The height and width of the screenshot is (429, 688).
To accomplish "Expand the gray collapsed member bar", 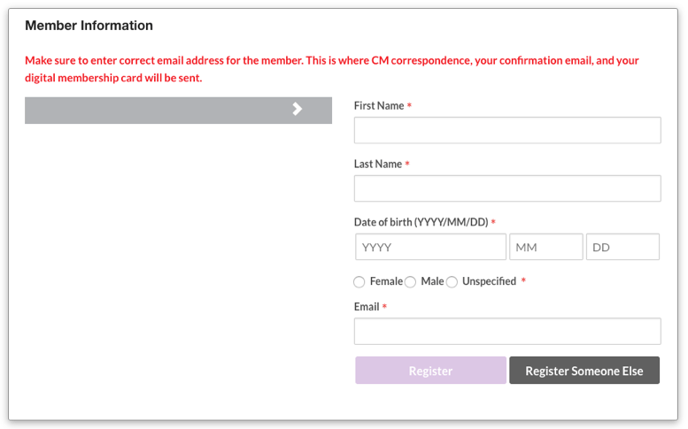I will [177, 110].
